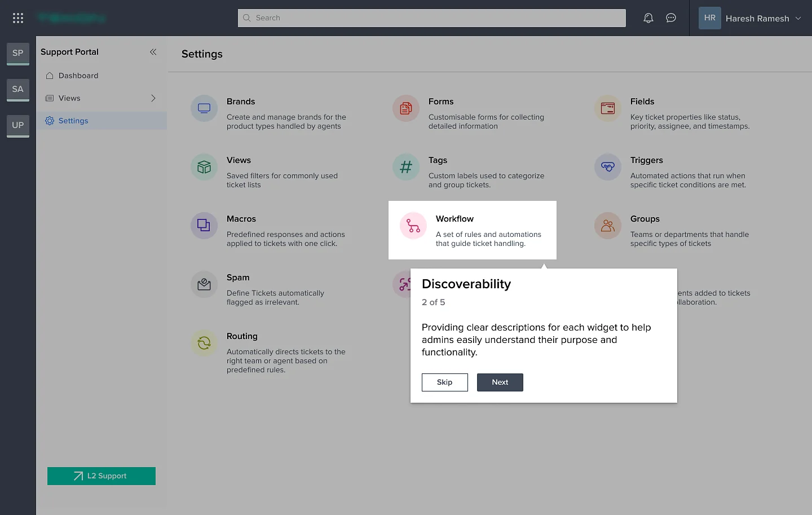
Task: Click the Tags hash icon
Action: 406,167
